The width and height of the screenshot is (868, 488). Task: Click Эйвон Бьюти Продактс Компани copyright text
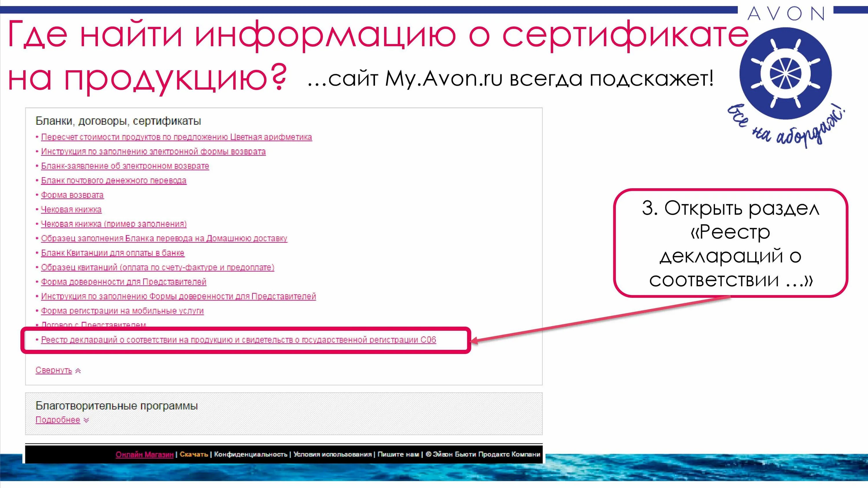point(483,454)
